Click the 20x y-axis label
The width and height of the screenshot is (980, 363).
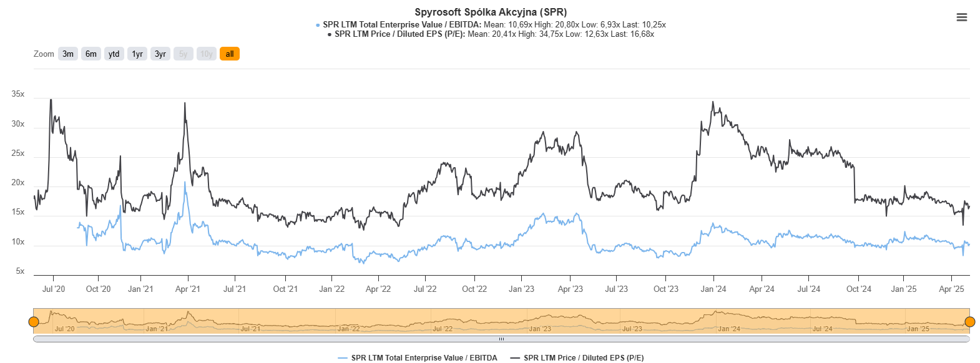point(18,183)
